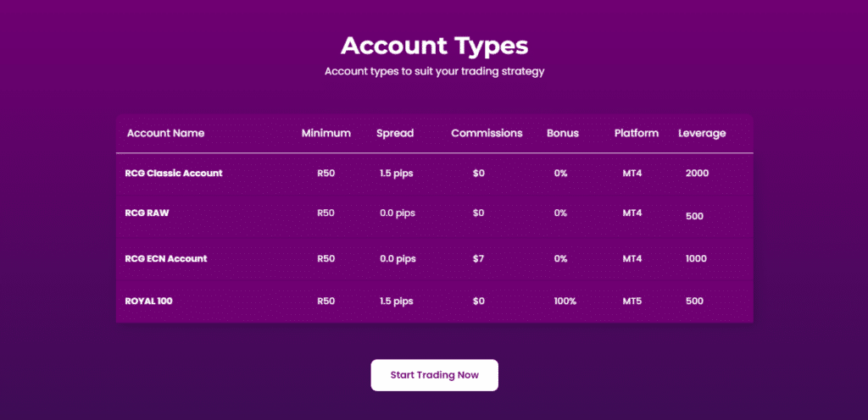Image resolution: width=868 pixels, height=420 pixels.
Task: Click the 1000 leverage value
Action: click(696, 258)
